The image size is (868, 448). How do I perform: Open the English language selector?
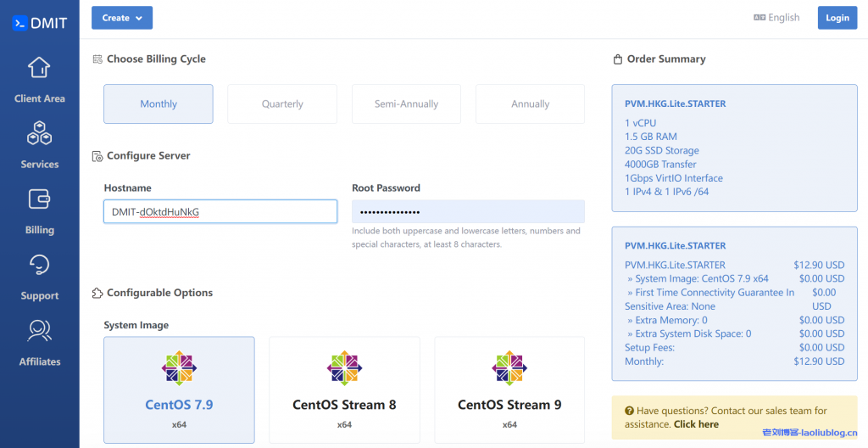tap(776, 18)
